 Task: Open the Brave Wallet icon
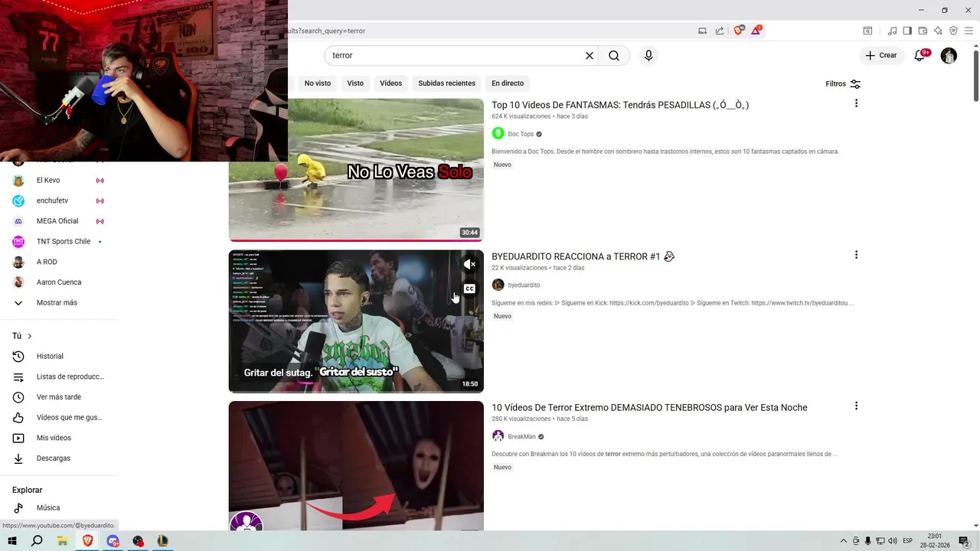pyautogui.click(x=923, y=31)
